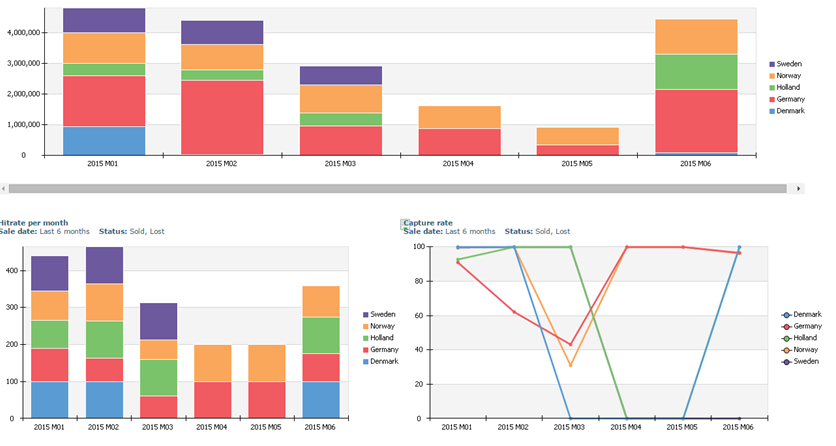836x446 pixels.
Task: Select Sweden purple segment in top chart 2015 M02
Action: (222, 33)
